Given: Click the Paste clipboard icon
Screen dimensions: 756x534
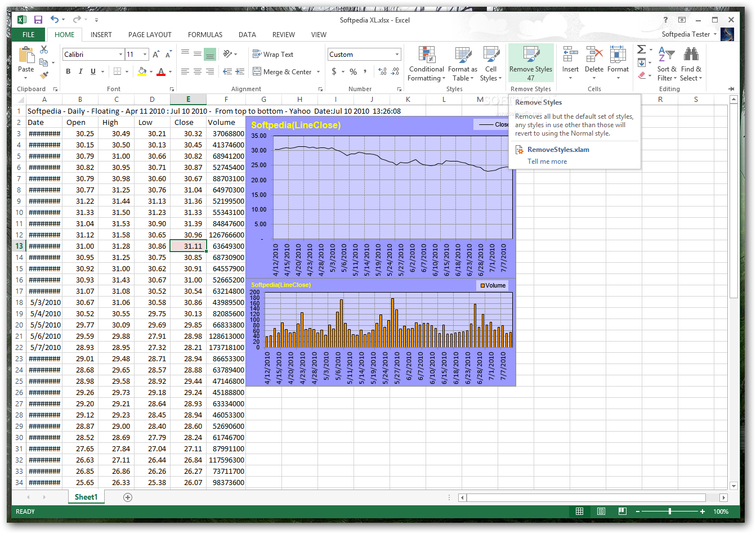Looking at the screenshot, I should pos(26,55).
